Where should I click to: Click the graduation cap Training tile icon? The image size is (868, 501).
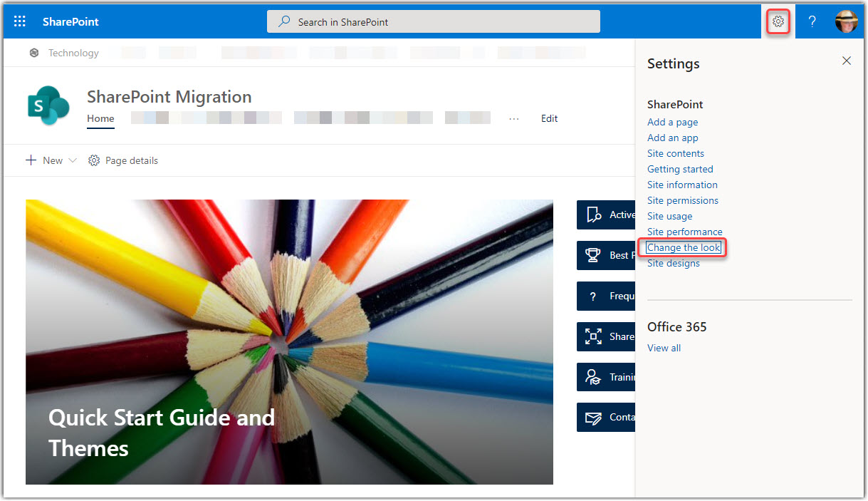pos(595,376)
